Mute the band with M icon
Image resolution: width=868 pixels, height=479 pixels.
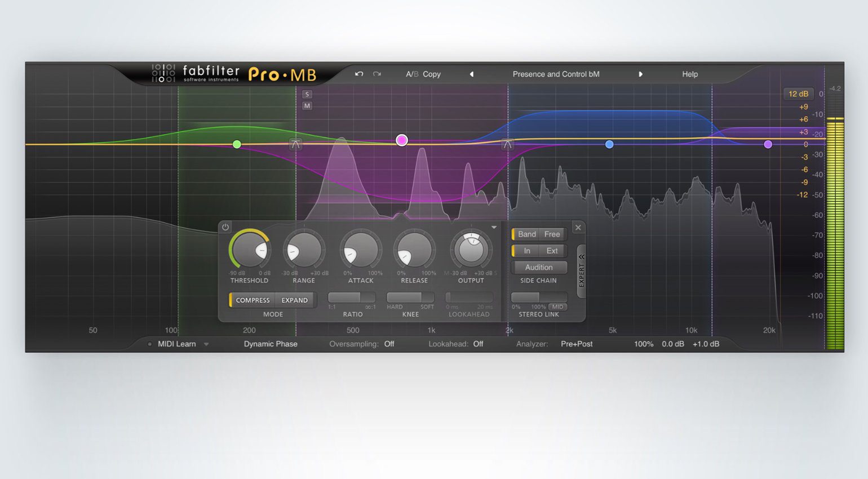[x=307, y=105]
